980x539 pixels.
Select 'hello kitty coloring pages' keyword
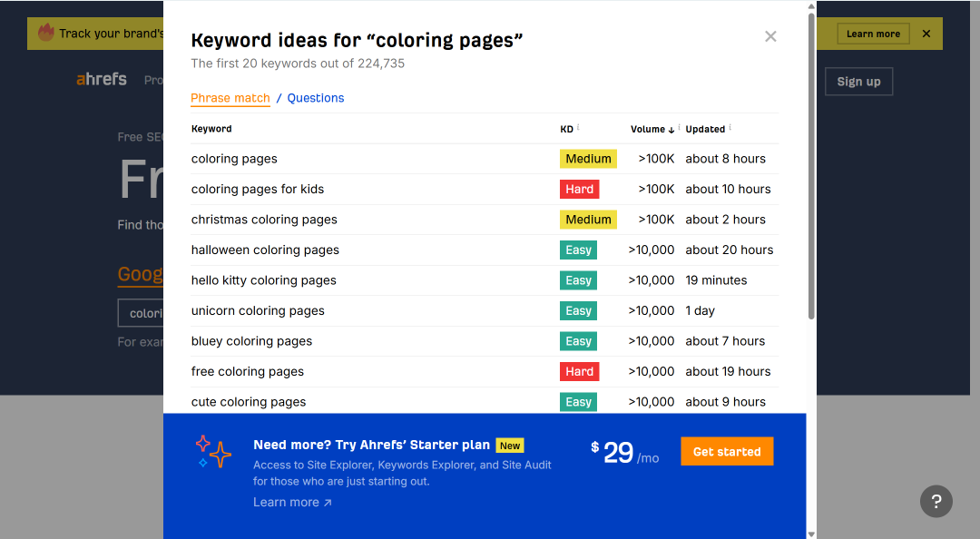264,280
